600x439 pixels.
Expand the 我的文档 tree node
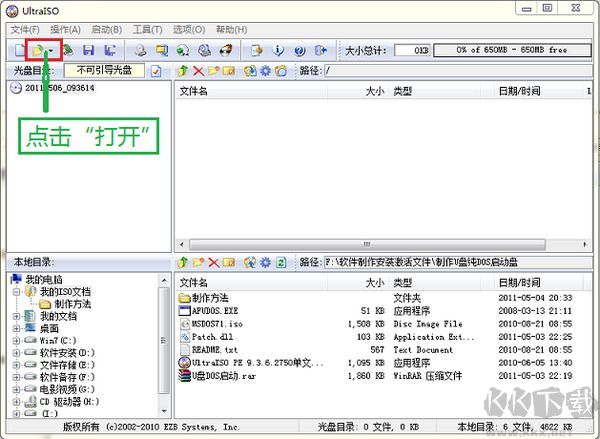click(x=16, y=317)
